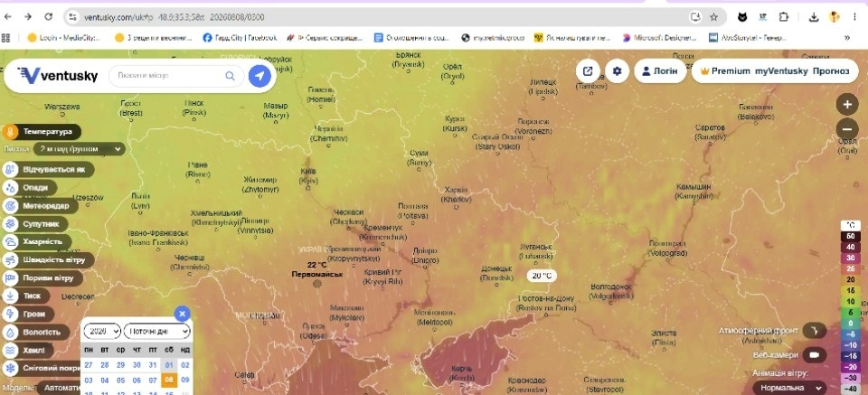Select calendar day 08 highlighted orange
868x395 pixels.
169,380
